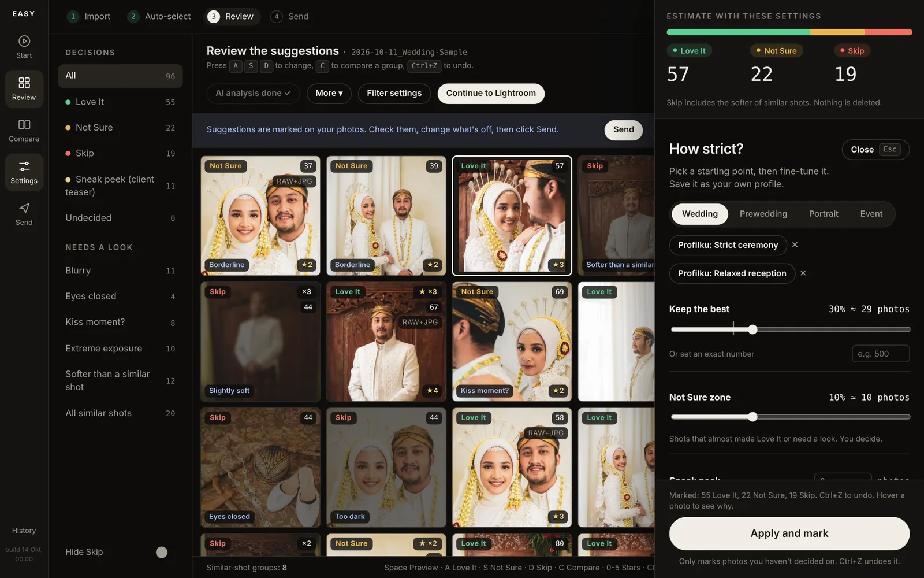
Task: Show Extreme exposure photos
Action: click(120, 349)
